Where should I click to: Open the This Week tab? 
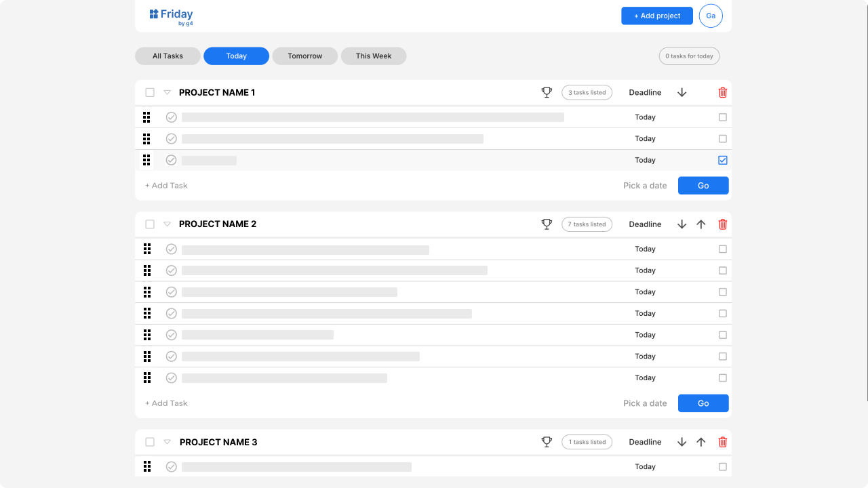pyautogui.click(x=374, y=56)
